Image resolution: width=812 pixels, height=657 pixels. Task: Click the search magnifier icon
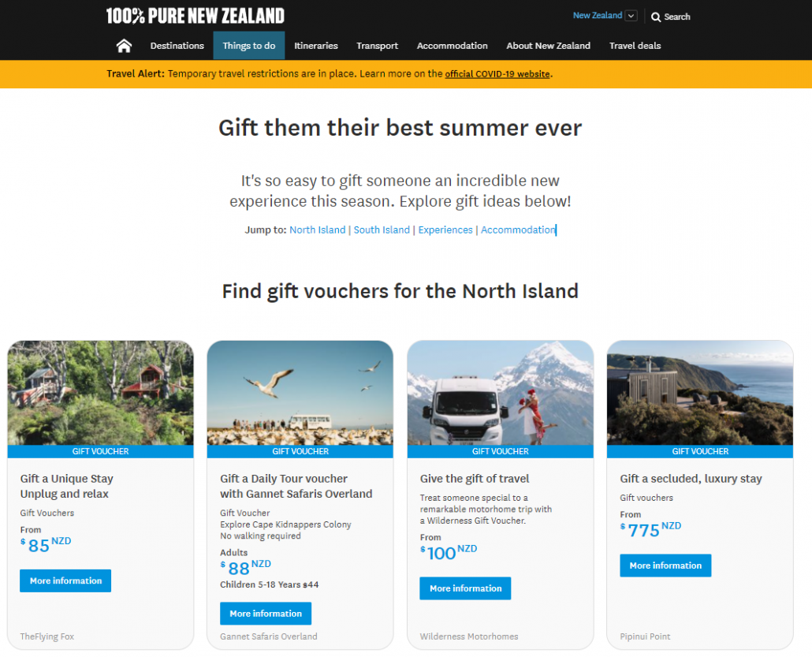coord(656,17)
